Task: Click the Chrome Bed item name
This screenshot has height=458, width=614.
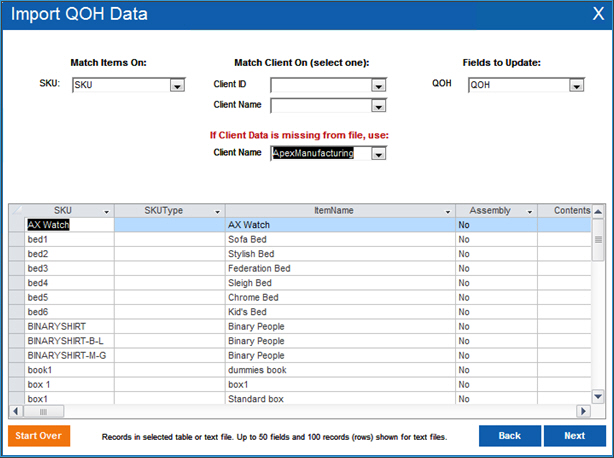Action: point(253,297)
